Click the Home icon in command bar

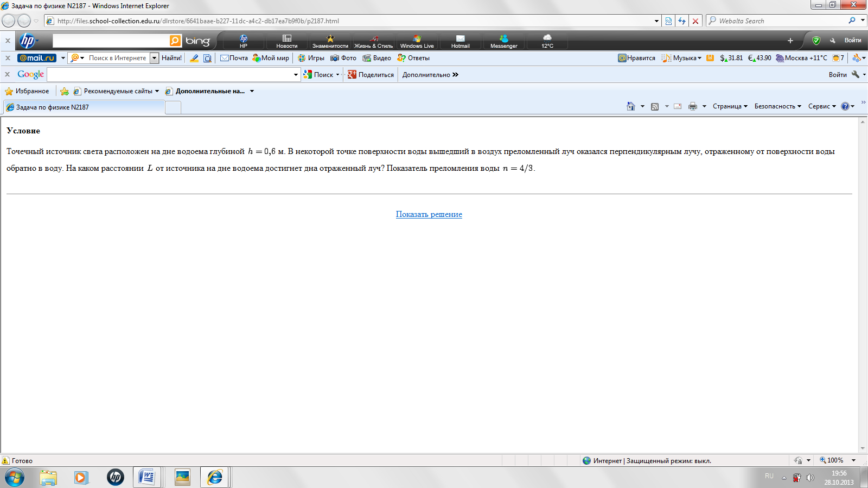630,106
